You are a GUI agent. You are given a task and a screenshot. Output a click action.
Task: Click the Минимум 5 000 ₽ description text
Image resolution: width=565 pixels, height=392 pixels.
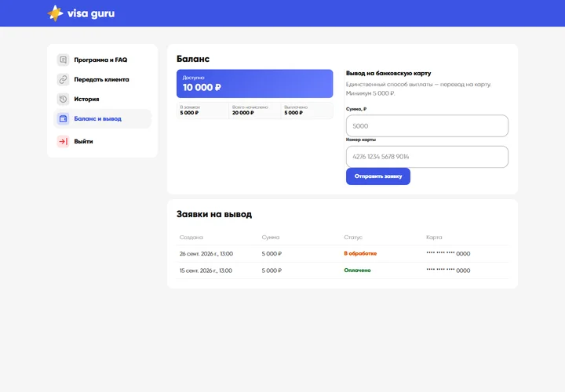click(370, 93)
